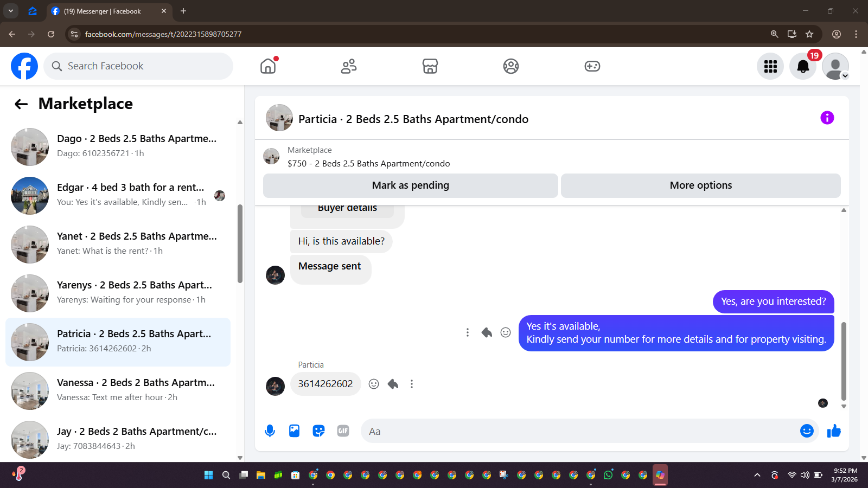The width and height of the screenshot is (868, 488).
Task: Click the conversation list scrollbar thumb
Action: pyautogui.click(x=240, y=243)
